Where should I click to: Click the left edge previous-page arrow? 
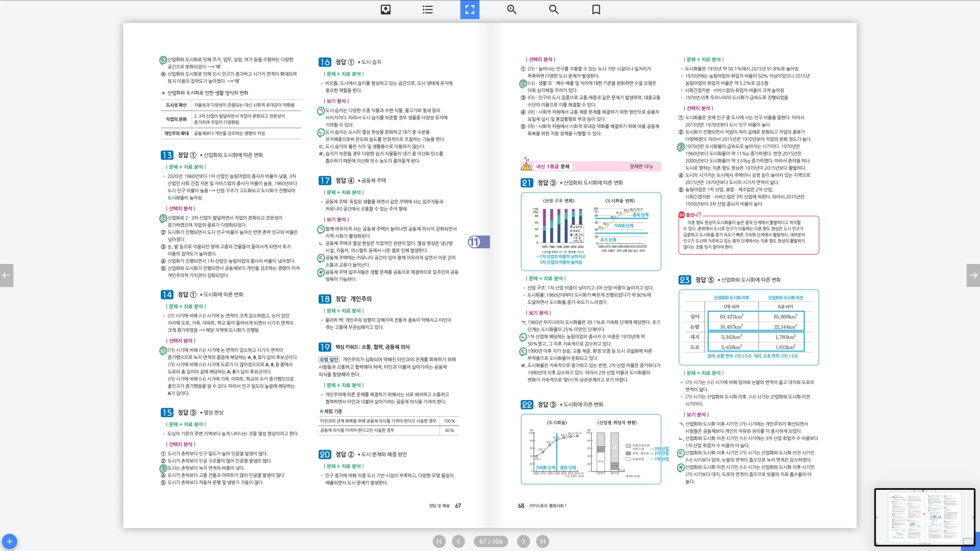click(x=6, y=275)
